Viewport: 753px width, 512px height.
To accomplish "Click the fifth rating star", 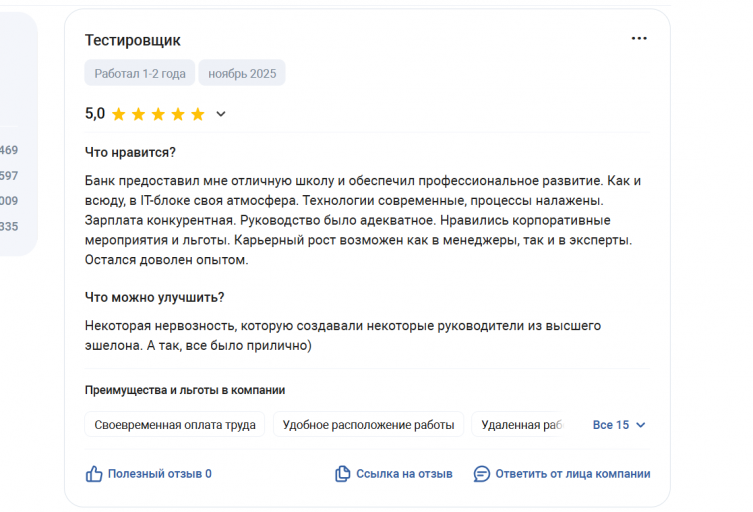I will (198, 114).
